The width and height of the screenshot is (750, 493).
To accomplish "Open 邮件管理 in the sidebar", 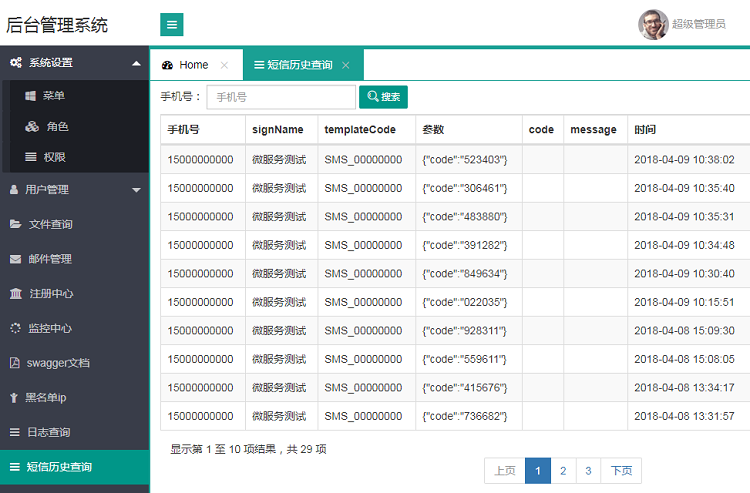I will 50,259.
